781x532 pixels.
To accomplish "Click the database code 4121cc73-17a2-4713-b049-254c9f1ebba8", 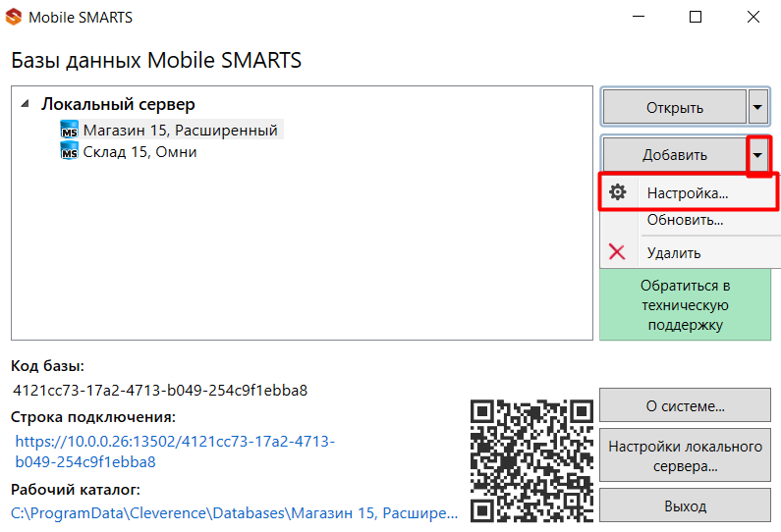I will coord(160,391).
